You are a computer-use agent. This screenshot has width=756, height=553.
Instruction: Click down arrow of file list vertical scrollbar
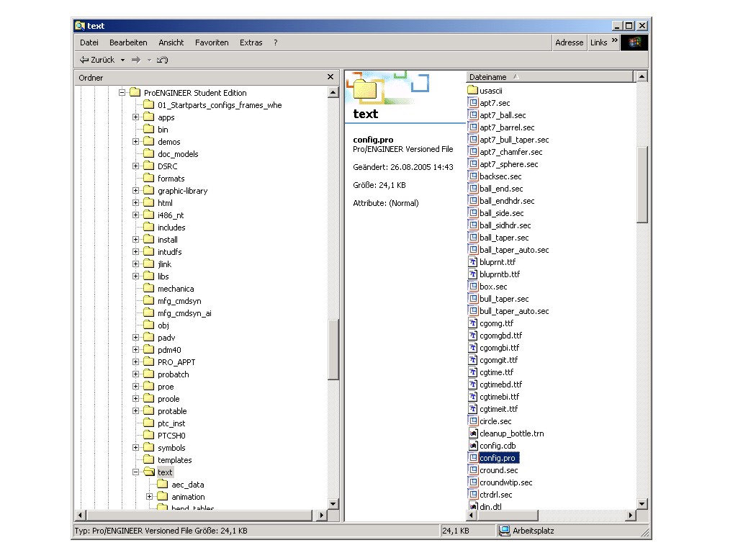click(642, 504)
